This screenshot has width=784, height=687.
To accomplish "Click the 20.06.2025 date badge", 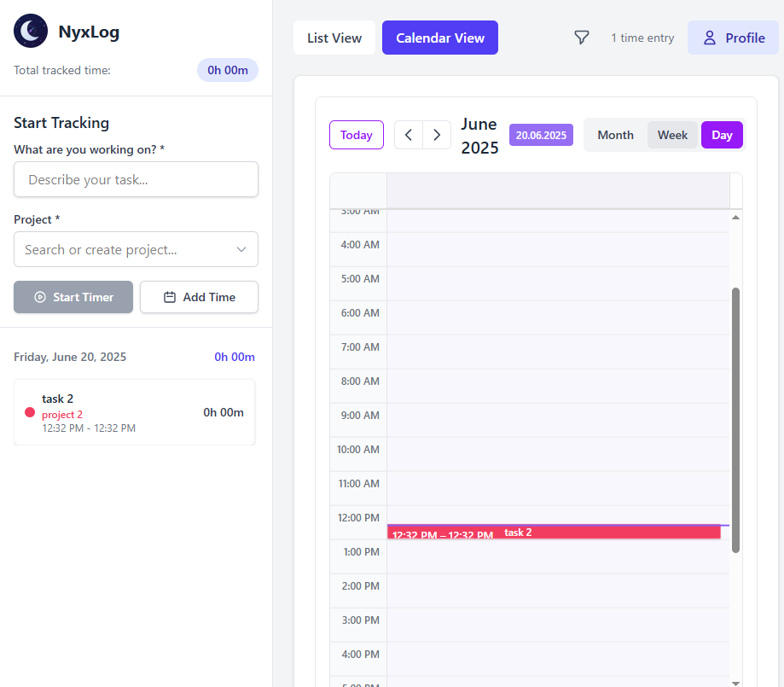I will click(x=541, y=135).
